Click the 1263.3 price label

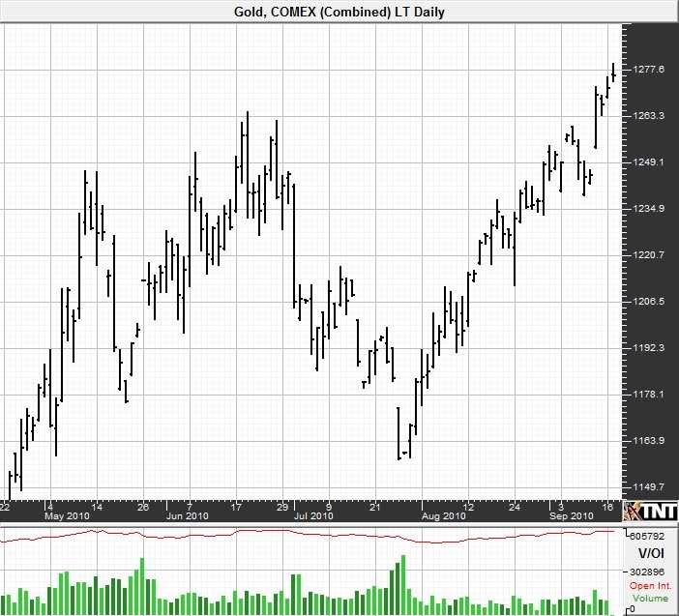tap(648, 116)
